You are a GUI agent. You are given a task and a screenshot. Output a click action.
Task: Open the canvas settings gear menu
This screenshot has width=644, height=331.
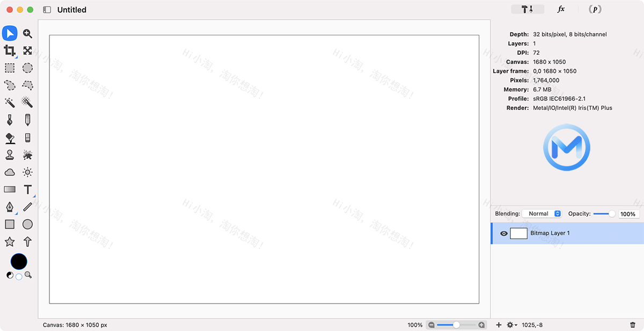pyautogui.click(x=511, y=325)
